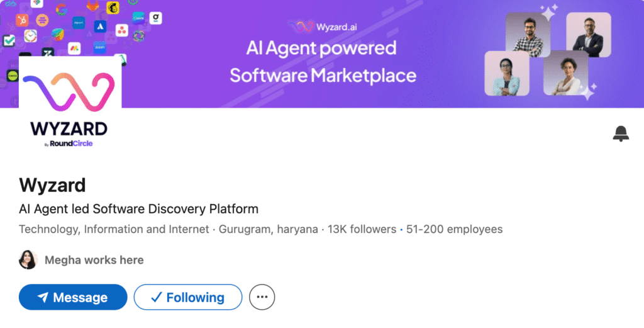Click the photo of the man in the dark blazer
Image resolution: width=644 pixels, height=328 pixels.
pyautogui.click(x=588, y=35)
